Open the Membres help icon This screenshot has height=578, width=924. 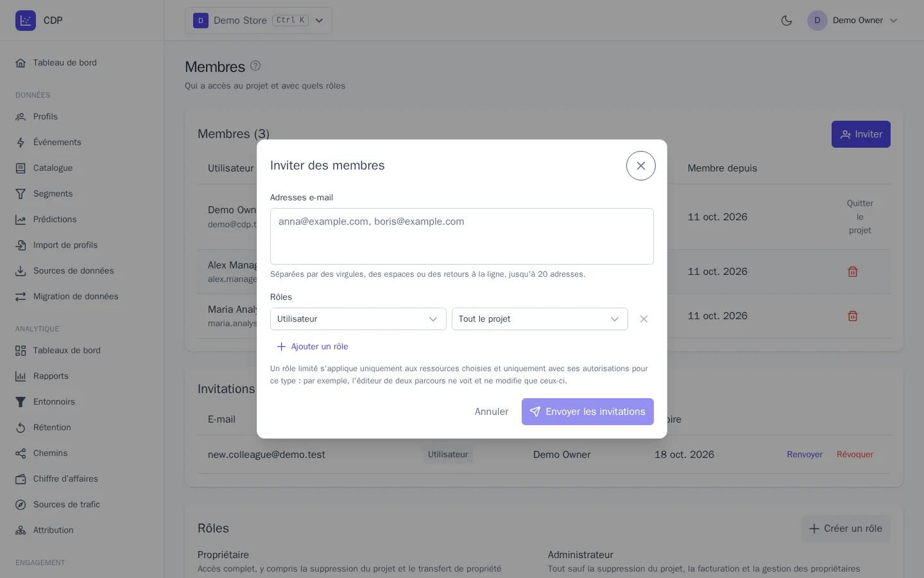tap(255, 66)
